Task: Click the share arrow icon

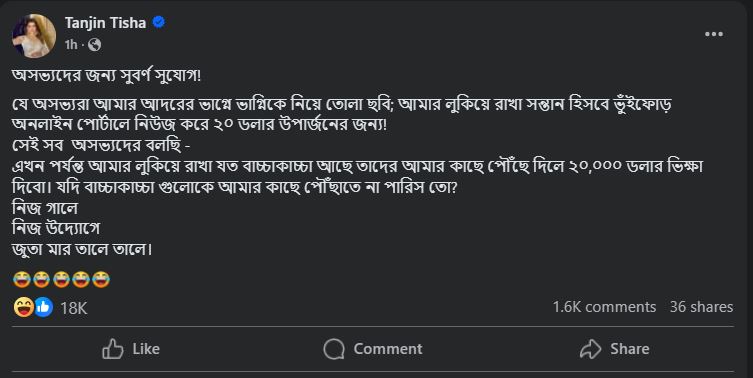Action: [590, 349]
